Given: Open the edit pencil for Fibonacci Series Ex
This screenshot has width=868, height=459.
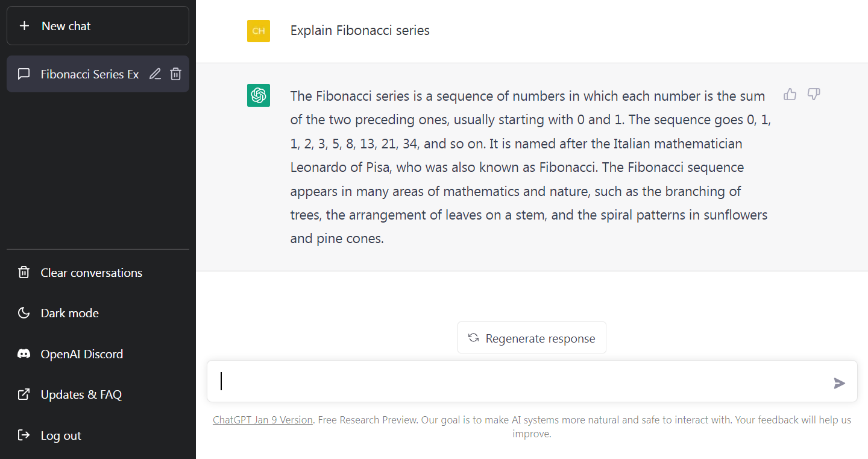Looking at the screenshot, I should pyautogui.click(x=155, y=74).
